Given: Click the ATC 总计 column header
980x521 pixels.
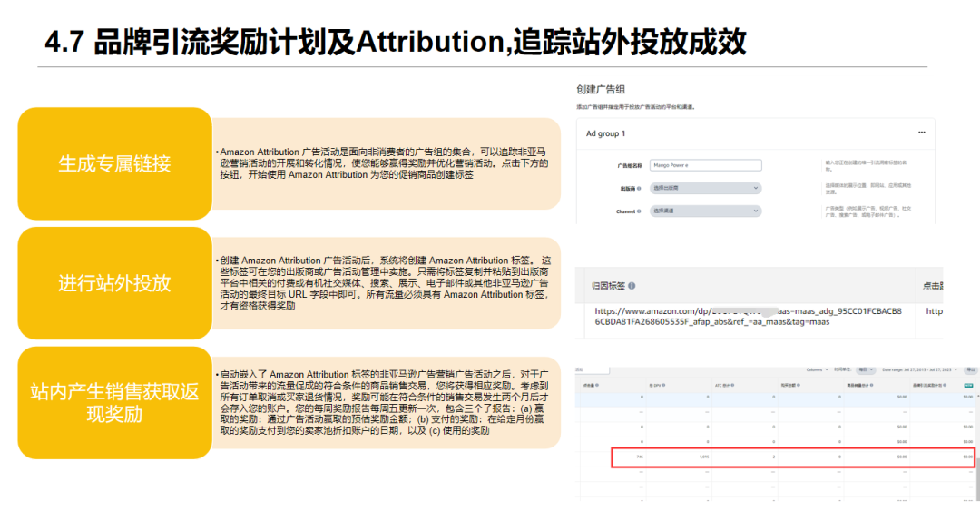Looking at the screenshot, I should coord(722,385).
